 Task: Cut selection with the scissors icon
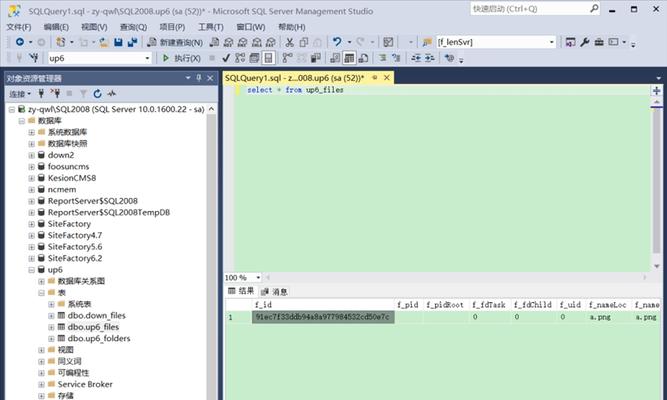click(x=289, y=42)
